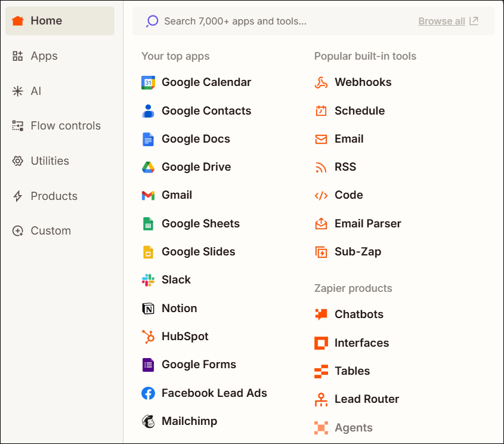Select Slack app label
This screenshot has height=444, width=504.
point(176,280)
